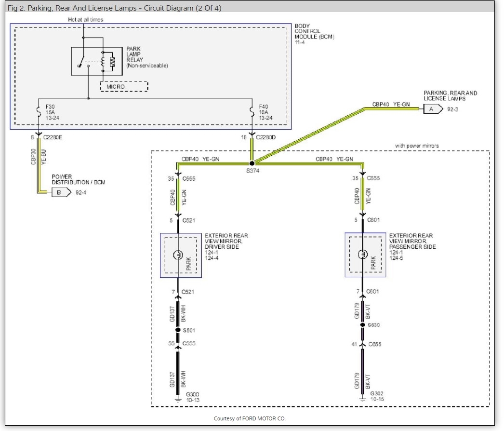Viewport: 504px width, 431px height.
Task: Select the S374 splice dot
Action: 252,163
